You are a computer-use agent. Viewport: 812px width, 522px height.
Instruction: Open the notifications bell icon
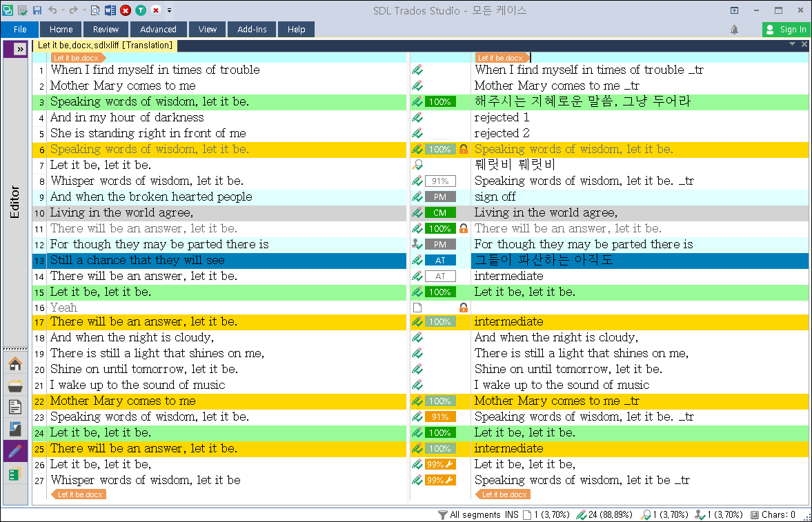[734, 30]
